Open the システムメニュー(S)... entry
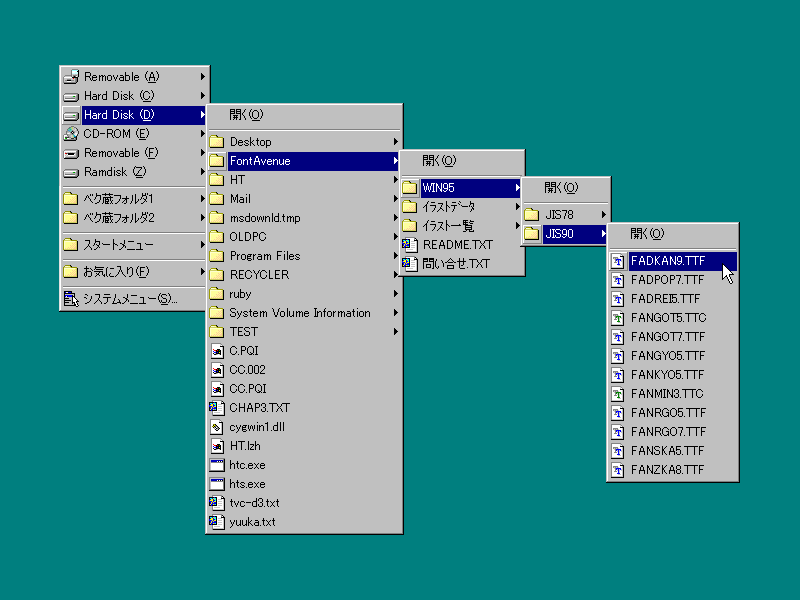The height and width of the screenshot is (600, 800). pyautogui.click(x=134, y=299)
